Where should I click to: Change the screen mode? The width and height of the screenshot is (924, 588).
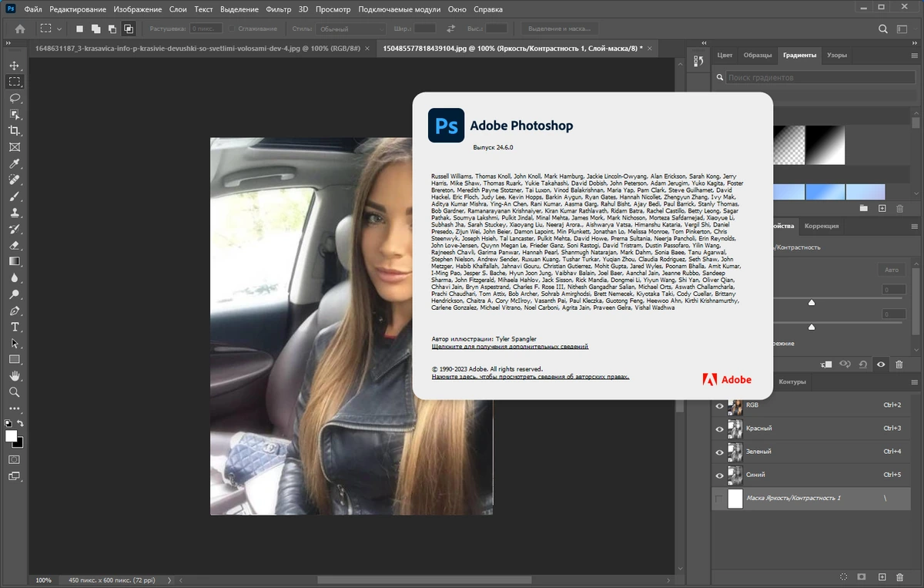click(15, 476)
